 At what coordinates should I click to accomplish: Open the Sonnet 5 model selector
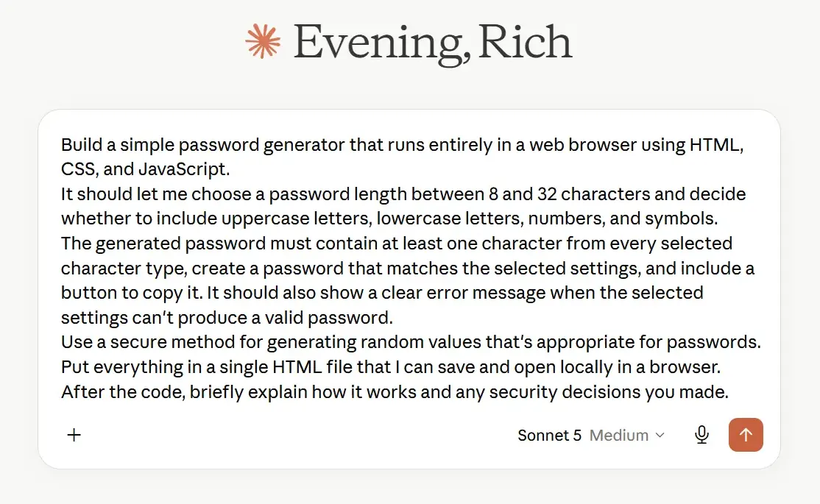(549, 435)
